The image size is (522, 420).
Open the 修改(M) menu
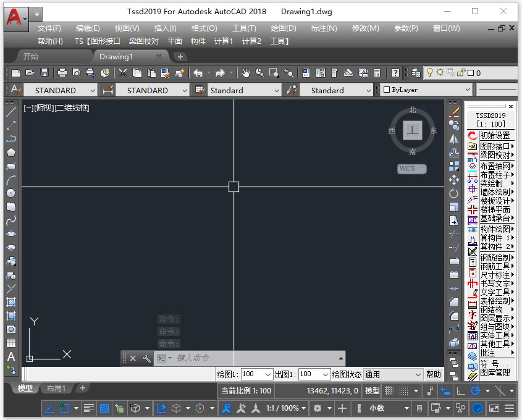point(365,28)
